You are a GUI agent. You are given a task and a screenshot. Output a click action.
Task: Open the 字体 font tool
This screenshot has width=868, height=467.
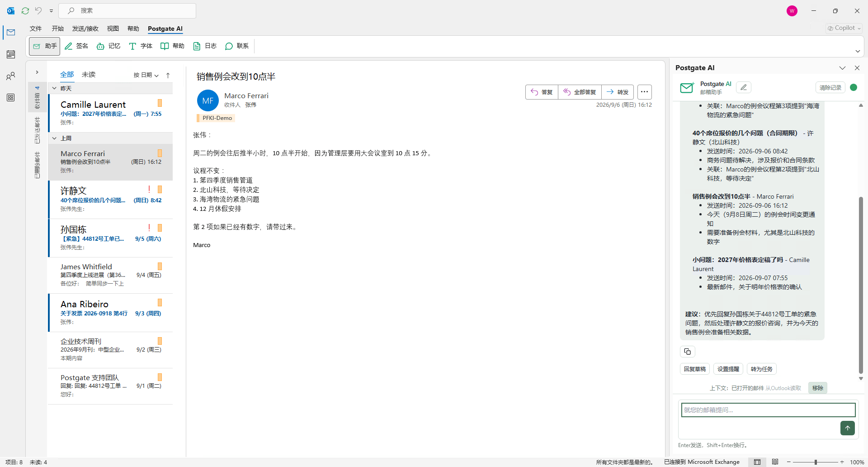click(x=141, y=46)
